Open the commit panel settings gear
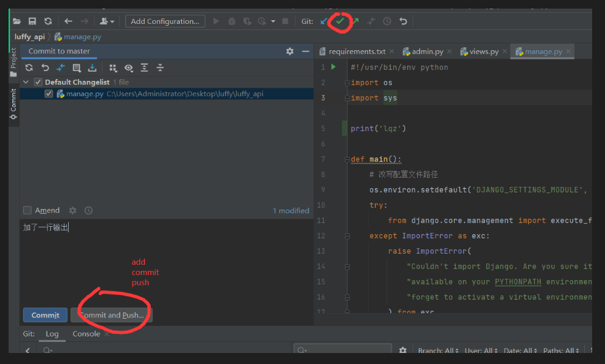This screenshot has width=605, height=364. click(290, 51)
